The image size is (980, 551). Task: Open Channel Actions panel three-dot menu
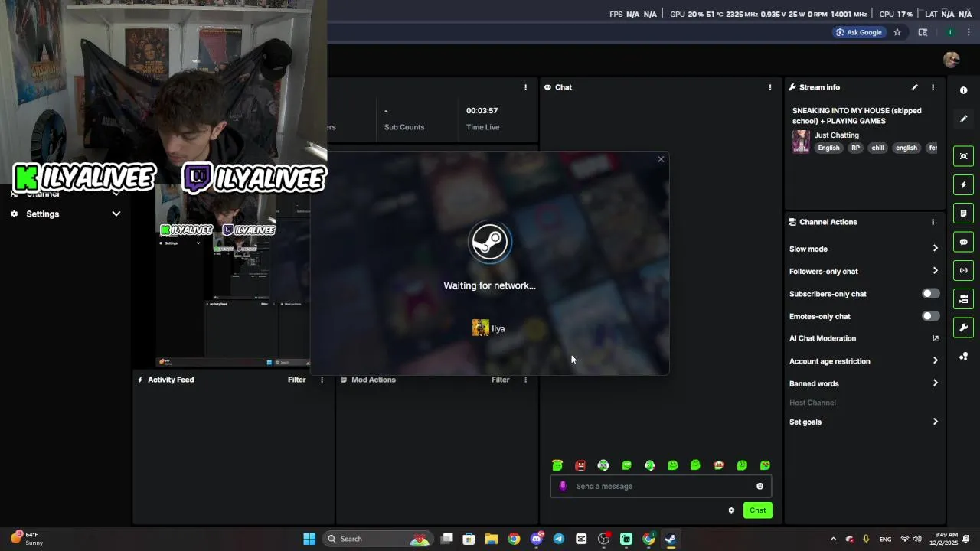coord(933,222)
